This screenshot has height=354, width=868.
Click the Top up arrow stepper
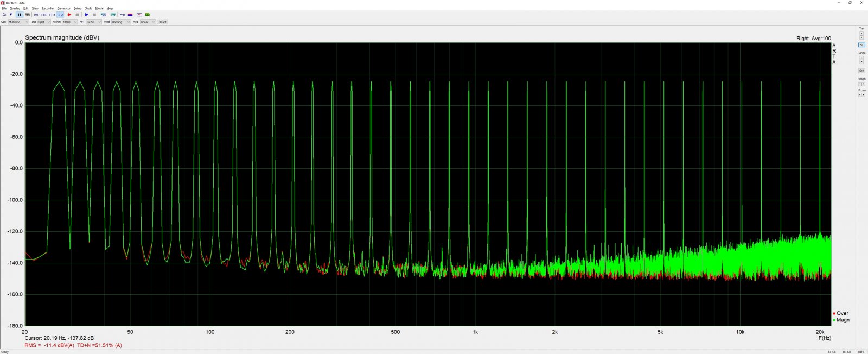click(x=861, y=33)
